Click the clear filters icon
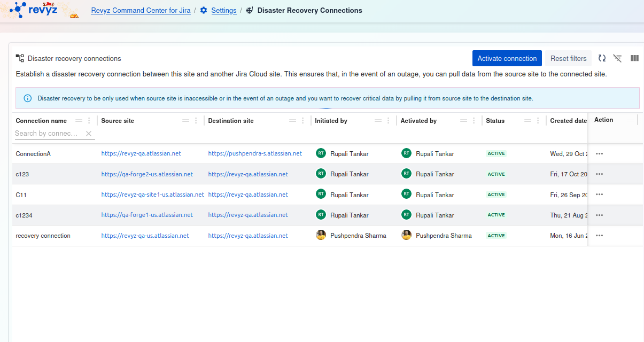This screenshot has height=342, width=644. (x=618, y=58)
